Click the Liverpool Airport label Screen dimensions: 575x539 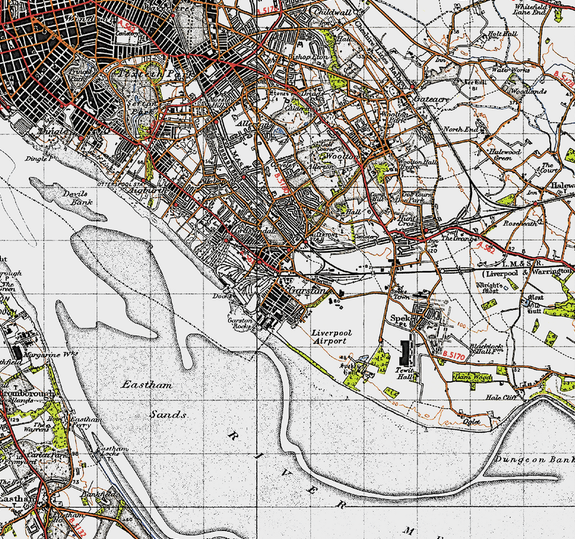coord(332,337)
